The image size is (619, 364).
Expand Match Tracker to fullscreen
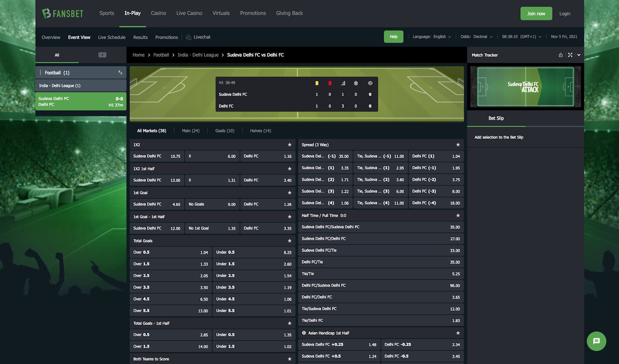point(570,55)
